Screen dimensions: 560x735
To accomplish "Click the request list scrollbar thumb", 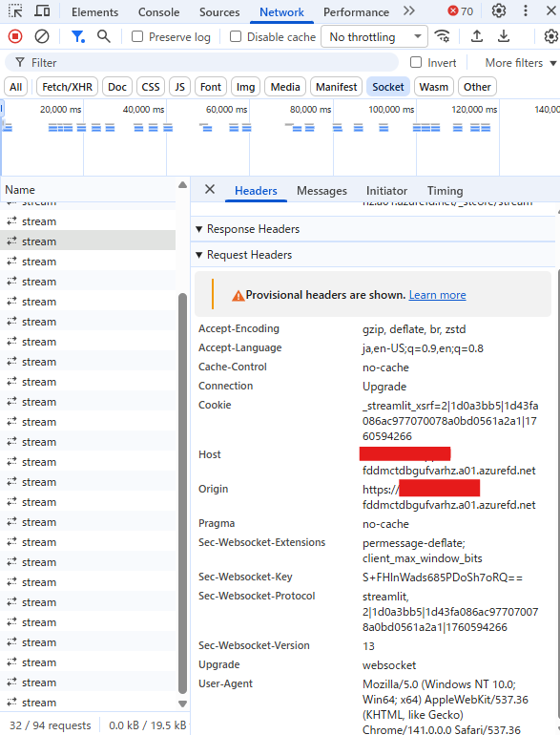I will coord(183,493).
